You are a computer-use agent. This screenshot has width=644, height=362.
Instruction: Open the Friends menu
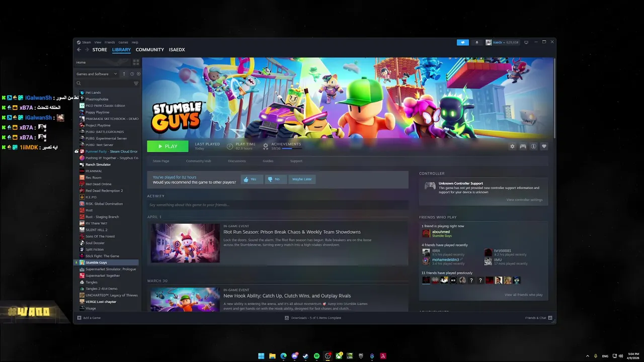pyautogui.click(x=110, y=42)
